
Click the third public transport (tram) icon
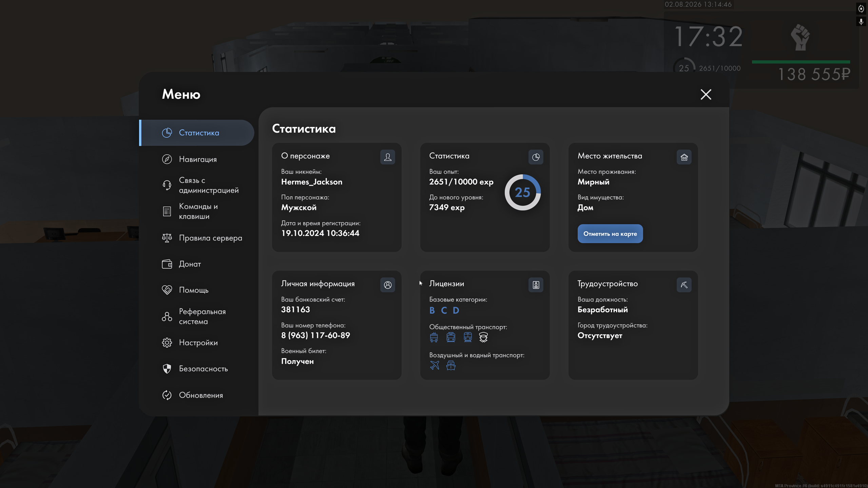click(x=468, y=337)
